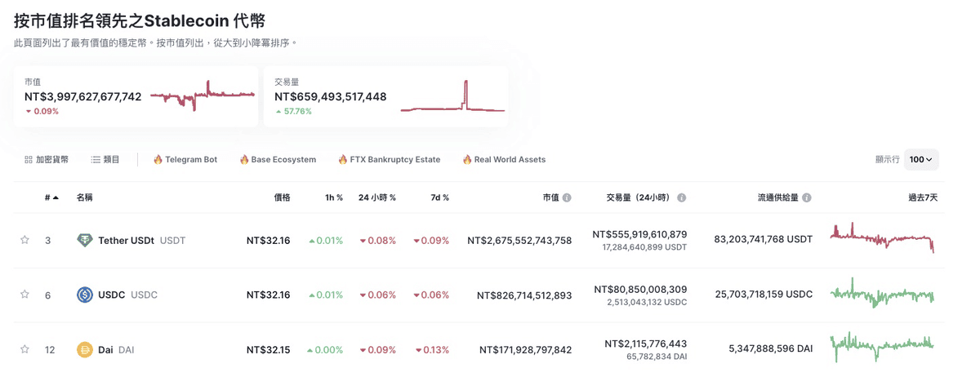Open the Real World Assets link
The height and width of the screenshot is (377, 980).
[504, 160]
